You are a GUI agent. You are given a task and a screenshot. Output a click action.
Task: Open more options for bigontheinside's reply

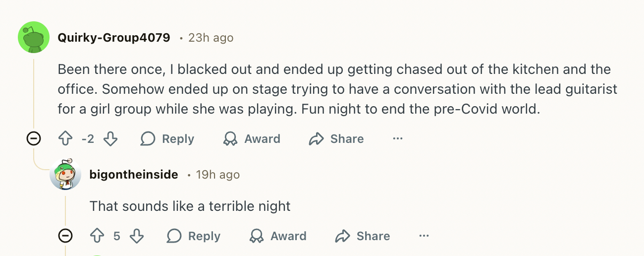[424, 236]
